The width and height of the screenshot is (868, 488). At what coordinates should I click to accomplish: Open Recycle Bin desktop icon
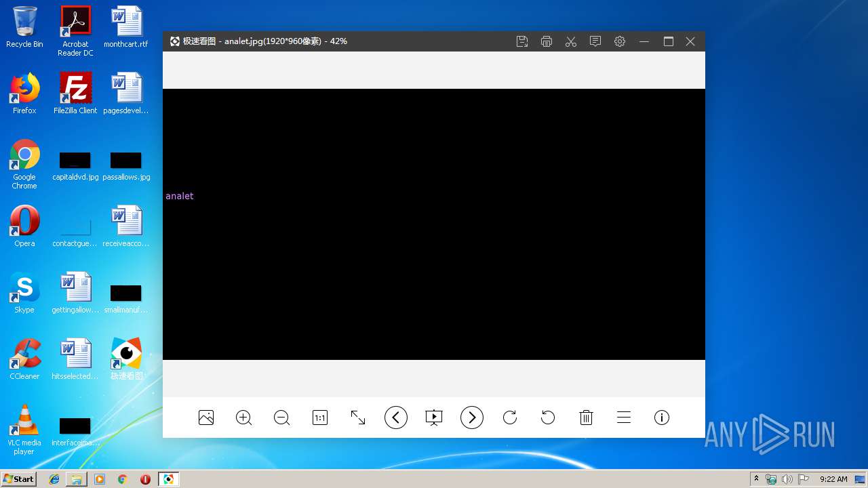24,28
